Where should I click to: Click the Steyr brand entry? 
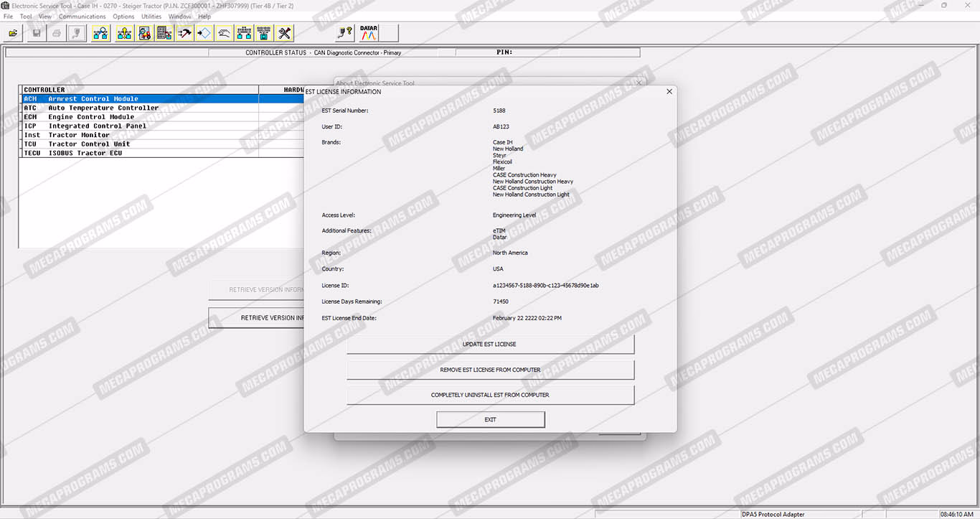[x=499, y=155]
